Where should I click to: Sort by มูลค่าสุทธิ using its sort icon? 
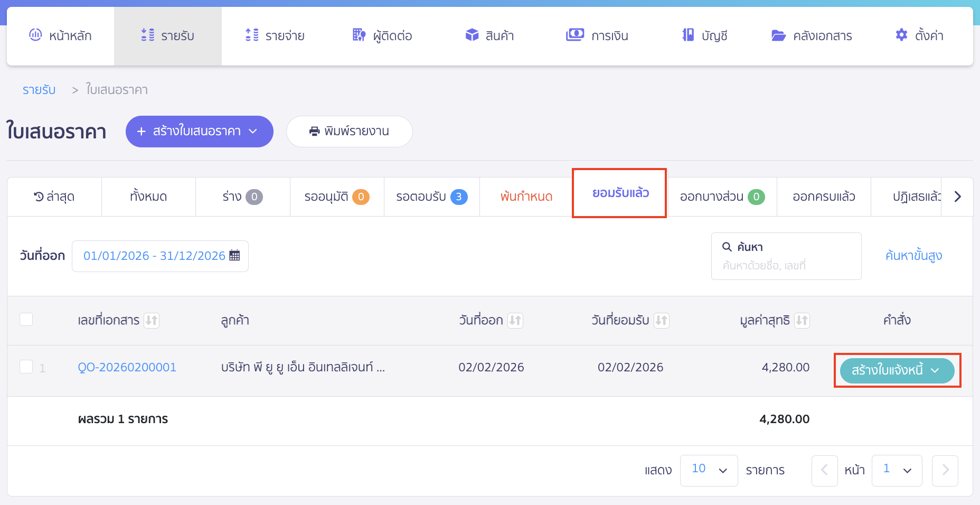[x=803, y=320]
